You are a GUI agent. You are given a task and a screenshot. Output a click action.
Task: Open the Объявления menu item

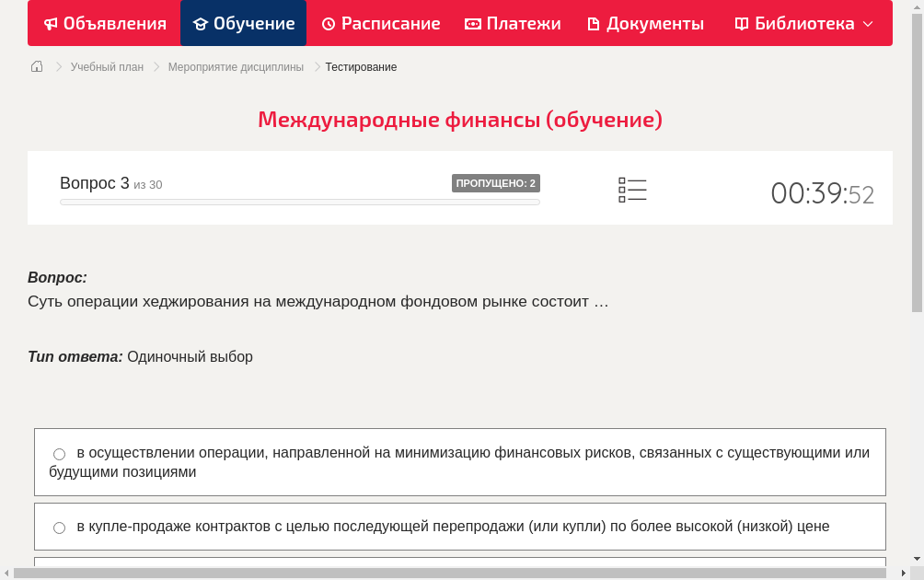pyautogui.click(x=105, y=23)
